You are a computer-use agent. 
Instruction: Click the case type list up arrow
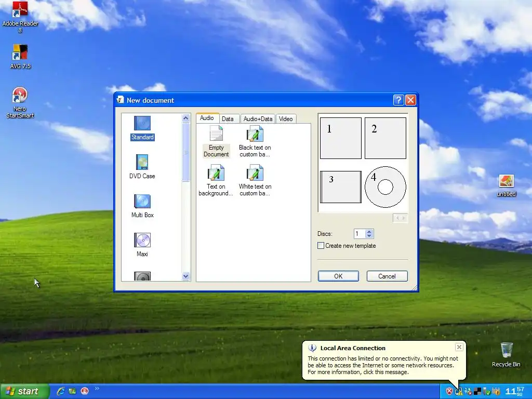click(x=185, y=118)
